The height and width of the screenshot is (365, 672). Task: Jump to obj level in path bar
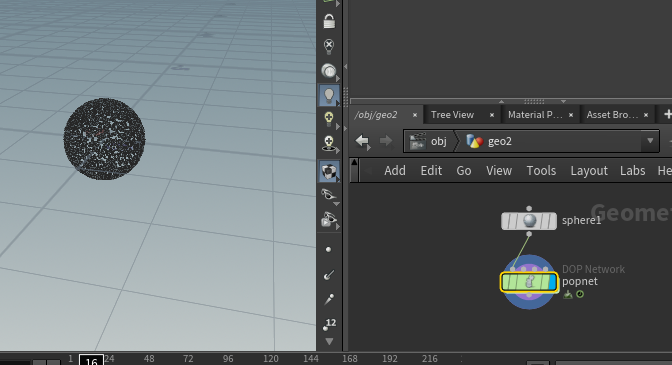tap(439, 141)
